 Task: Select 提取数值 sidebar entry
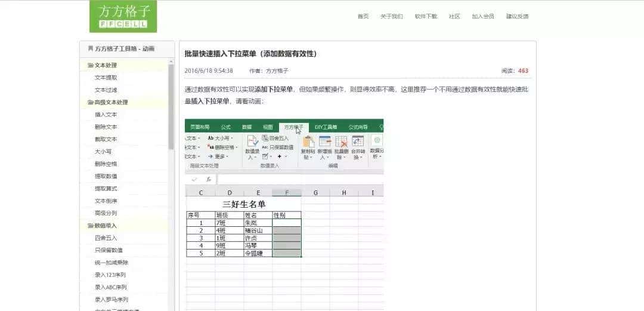click(x=106, y=177)
